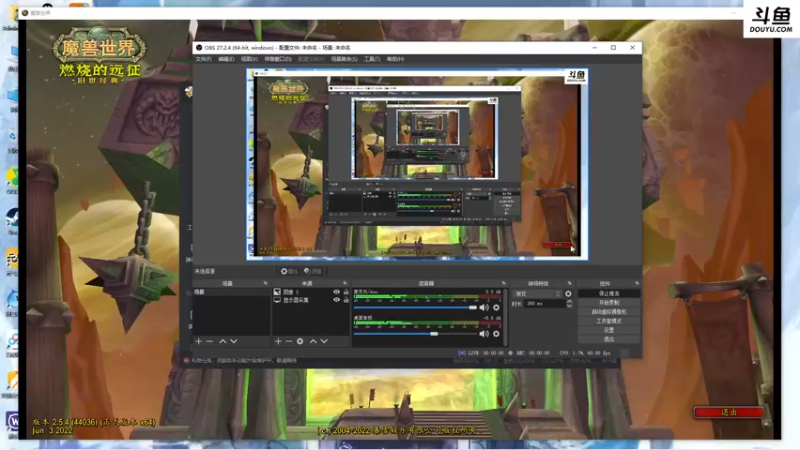Move scene up in Scenes panel
800x450 pixels.
coord(222,341)
